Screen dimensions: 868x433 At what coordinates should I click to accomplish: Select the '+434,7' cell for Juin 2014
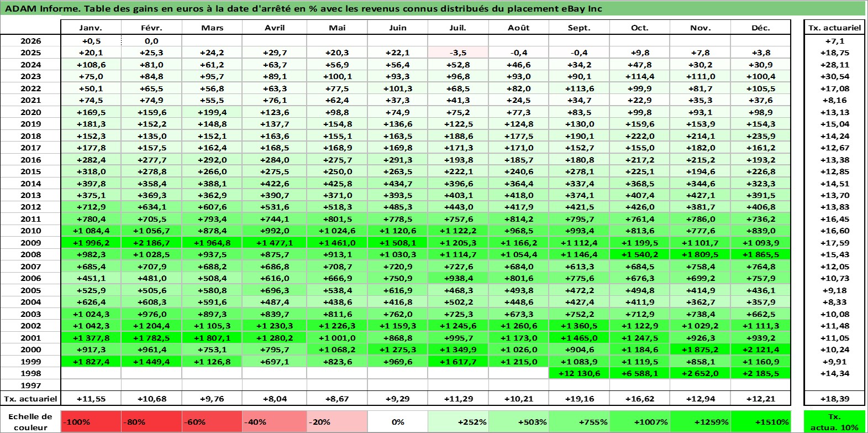398,184
